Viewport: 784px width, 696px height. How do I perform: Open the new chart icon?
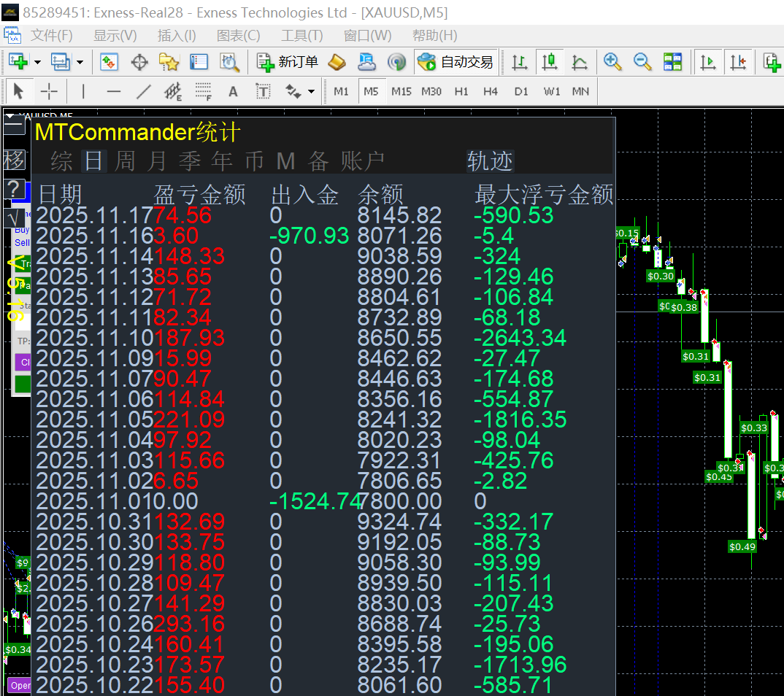pos(18,62)
